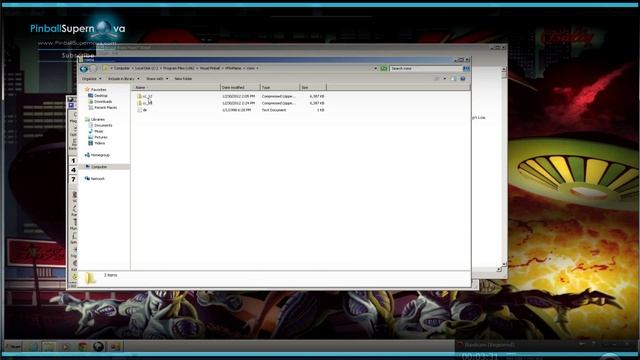Click the background window vertical scrollbar

(x=504, y=167)
